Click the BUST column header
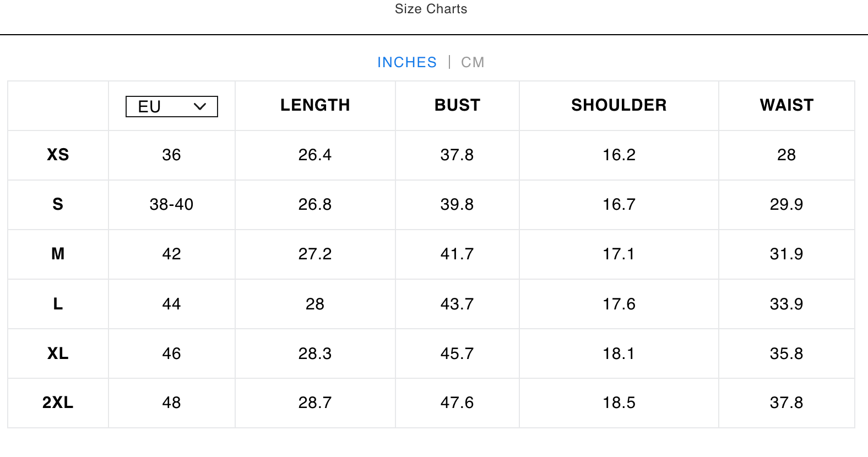Viewport: 868px width, 457px height. [x=457, y=105]
